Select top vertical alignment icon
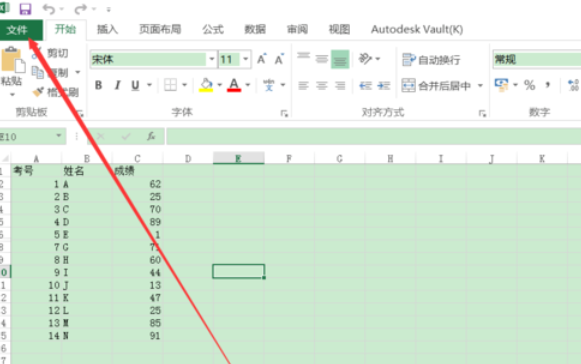The image size is (581, 364). 303,57
